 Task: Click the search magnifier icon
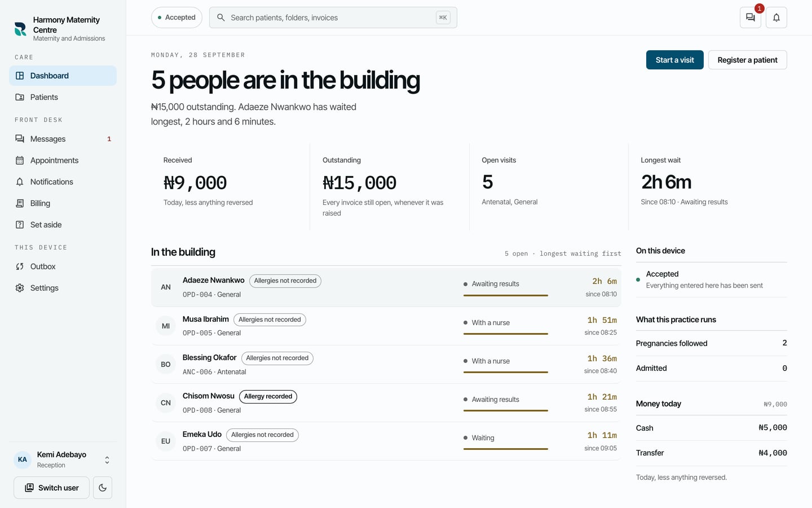click(x=221, y=17)
